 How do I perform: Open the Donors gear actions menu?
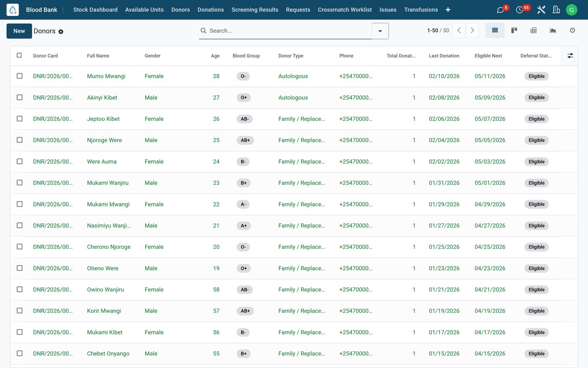click(x=61, y=32)
